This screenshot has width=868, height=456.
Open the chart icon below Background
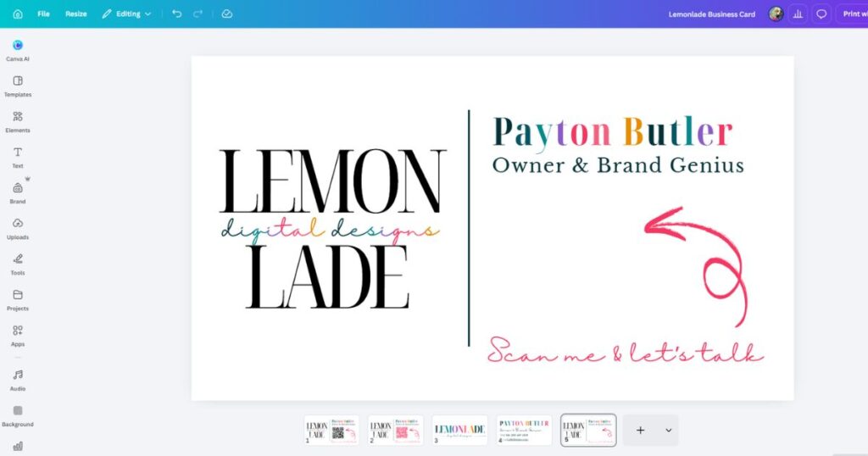[x=18, y=446]
